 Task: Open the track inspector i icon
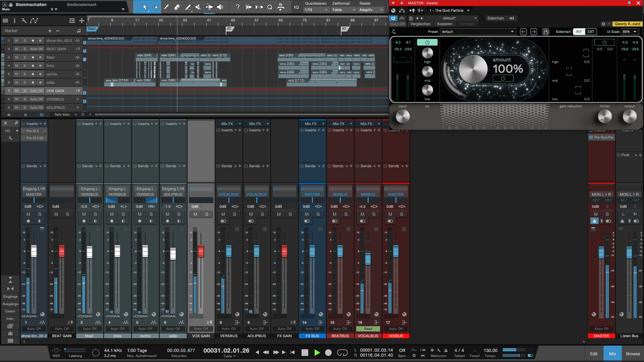(x=14, y=21)
